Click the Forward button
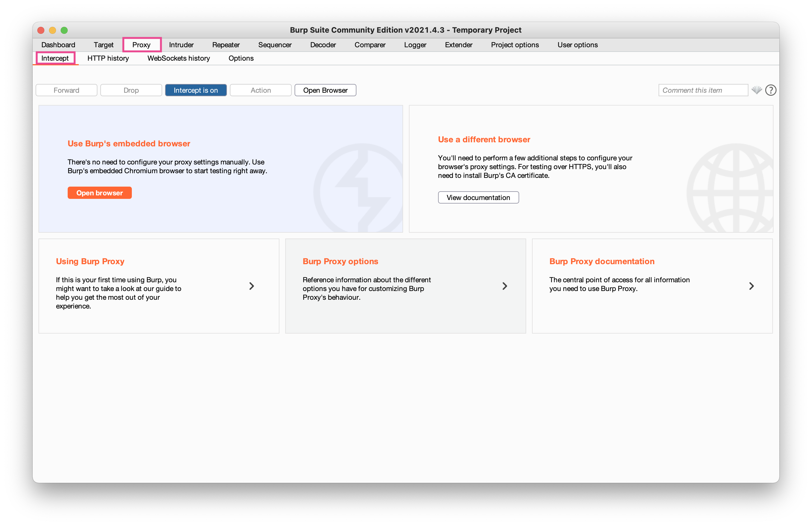Screen dimensions: 812x526 [x=66, y=90]
